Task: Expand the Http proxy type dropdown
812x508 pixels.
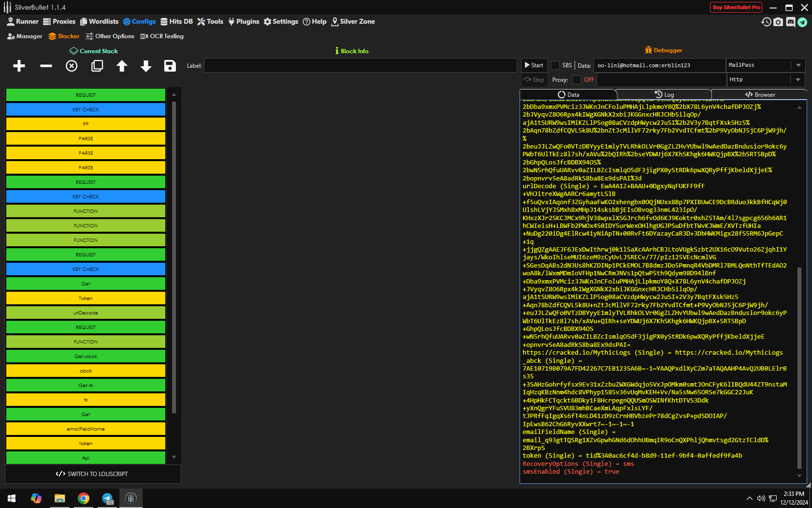Action: tap(798, 80)
